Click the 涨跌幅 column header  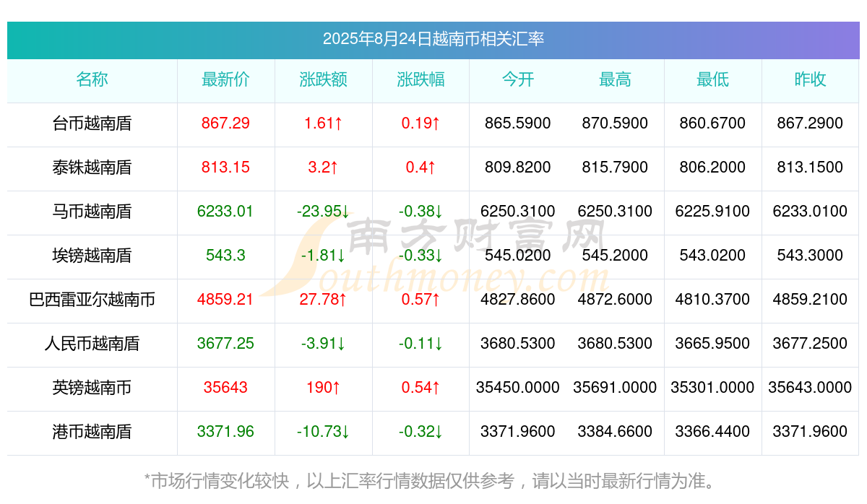[x=420, y=80]
